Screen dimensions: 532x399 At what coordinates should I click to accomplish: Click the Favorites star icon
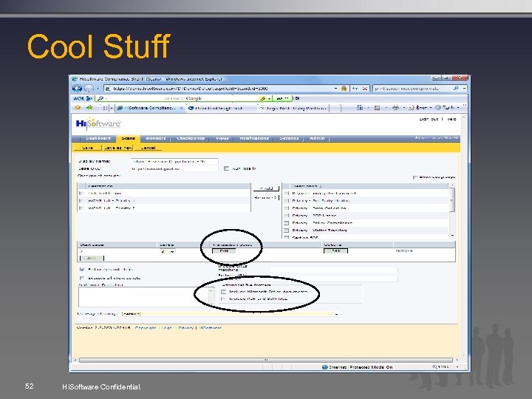coord(78,108)
